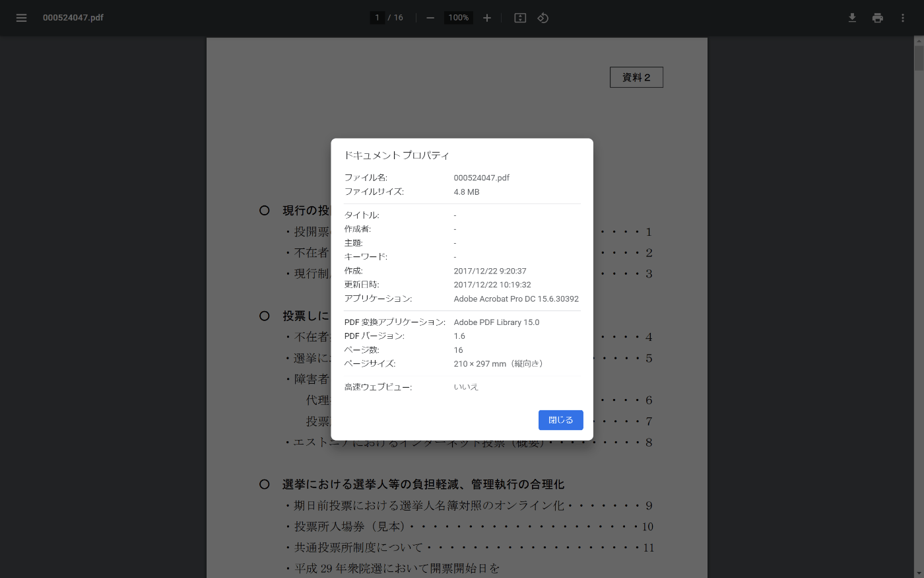Print the document
924x578 pixels.
pyautogui.click(x=877, y=18)
